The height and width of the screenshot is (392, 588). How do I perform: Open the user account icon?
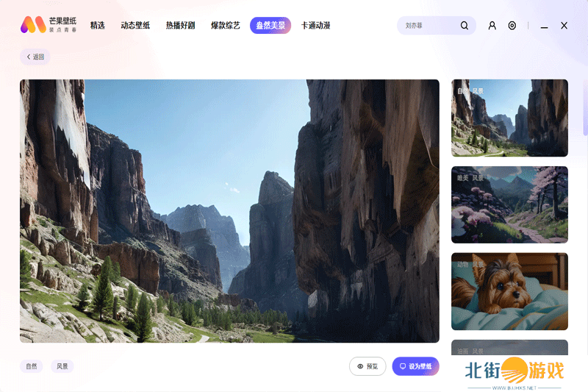click(x=492, y=26)
